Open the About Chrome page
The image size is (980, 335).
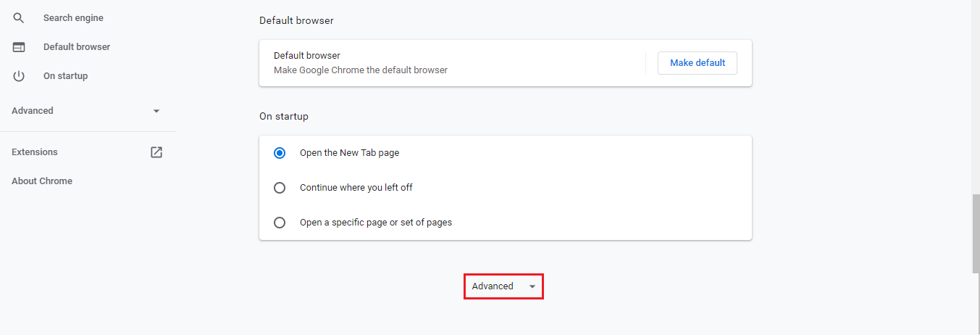42,181
